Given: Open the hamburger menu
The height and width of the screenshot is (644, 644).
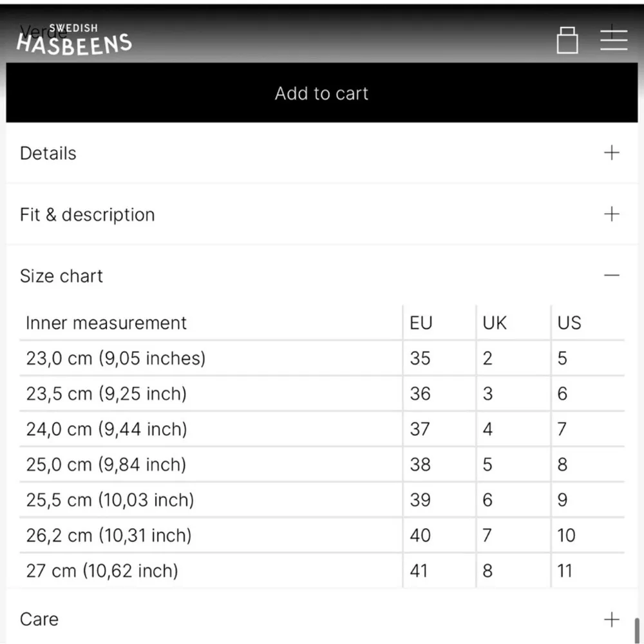Looking at the screenshot, I should pyautogui.click(x=613, y=40).
